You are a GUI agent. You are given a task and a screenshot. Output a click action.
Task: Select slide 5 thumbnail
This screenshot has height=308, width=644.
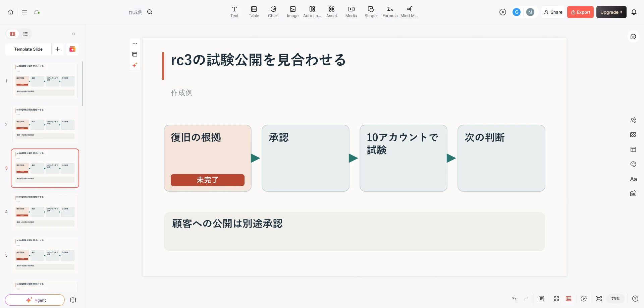coord(45,255)
